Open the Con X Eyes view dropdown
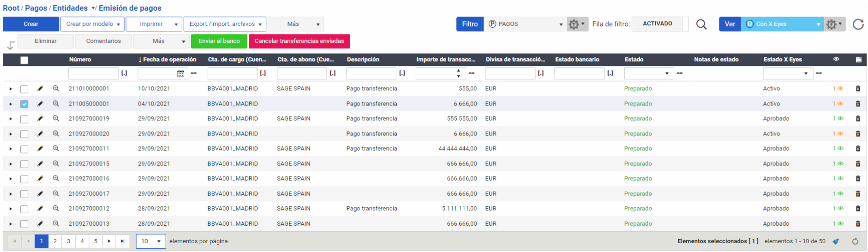Viewport: 868px width, 252px height. [783, 24]
